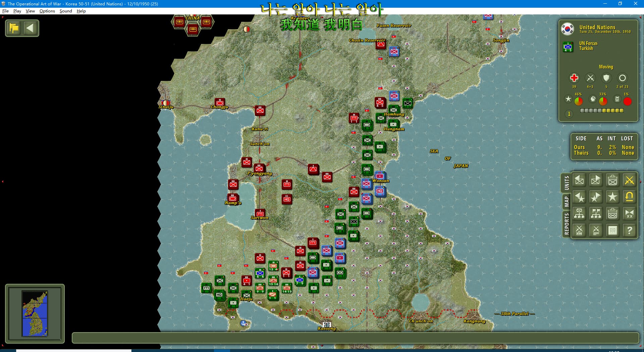Click the white unit card panel icon
644x352 pixels.
coord(612,230)
